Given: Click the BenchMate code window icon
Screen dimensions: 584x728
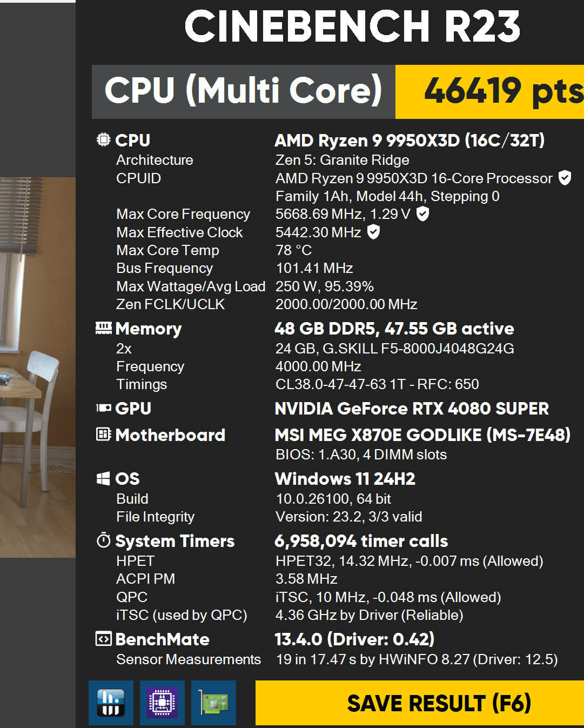Looking at the screenshot, I should tap(103, 639).
